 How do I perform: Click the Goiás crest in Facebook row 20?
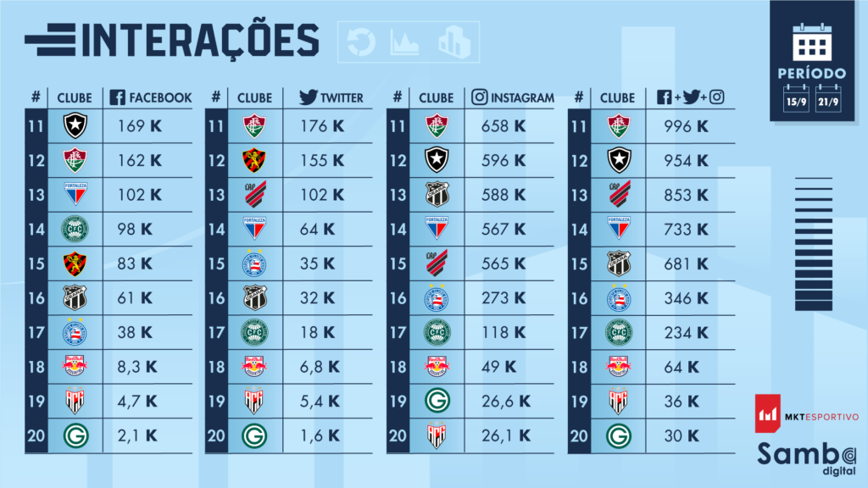(75, 436)
